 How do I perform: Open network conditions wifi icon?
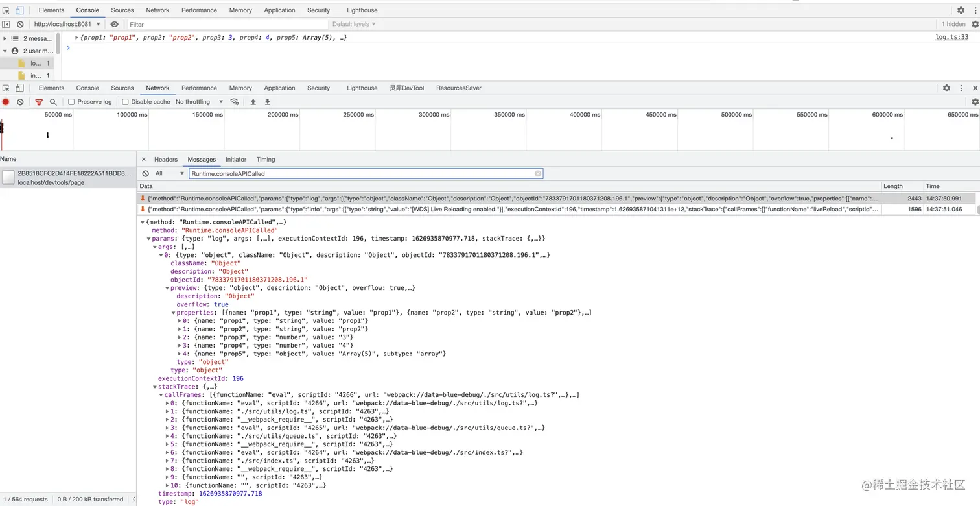click(x=235, y=102)
